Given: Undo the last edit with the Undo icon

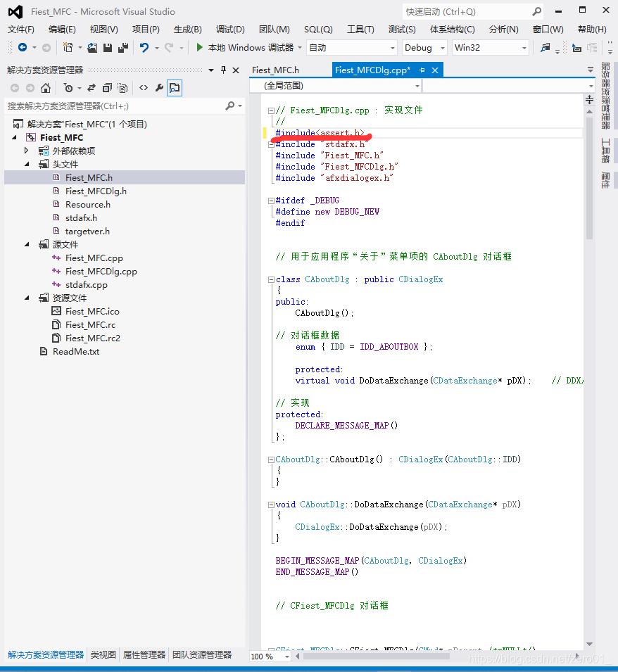Looking at the screenshot, I should 144,48.
